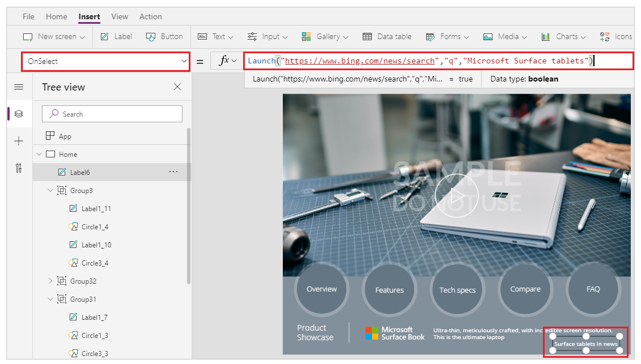641x364 pixels.
Task: Insert a Label from the toolbar
Action: tap(116, 36)
